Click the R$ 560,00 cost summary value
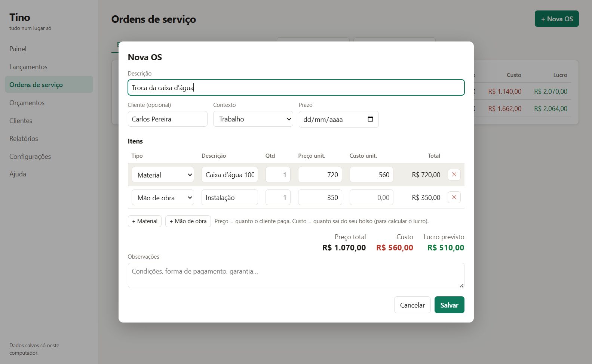The height and width of the screenshot is (364, 592). pyautogui.click(x=395, y=247)
